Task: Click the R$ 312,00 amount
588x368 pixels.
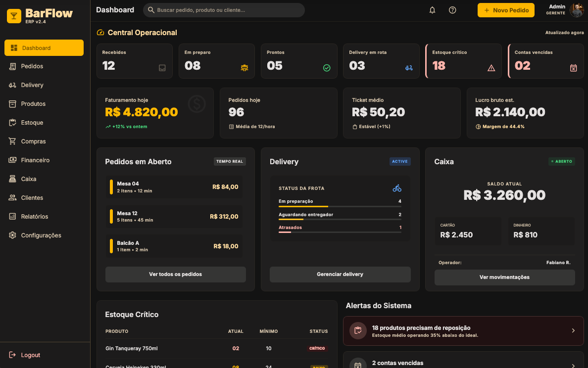Action: (224, 217)
